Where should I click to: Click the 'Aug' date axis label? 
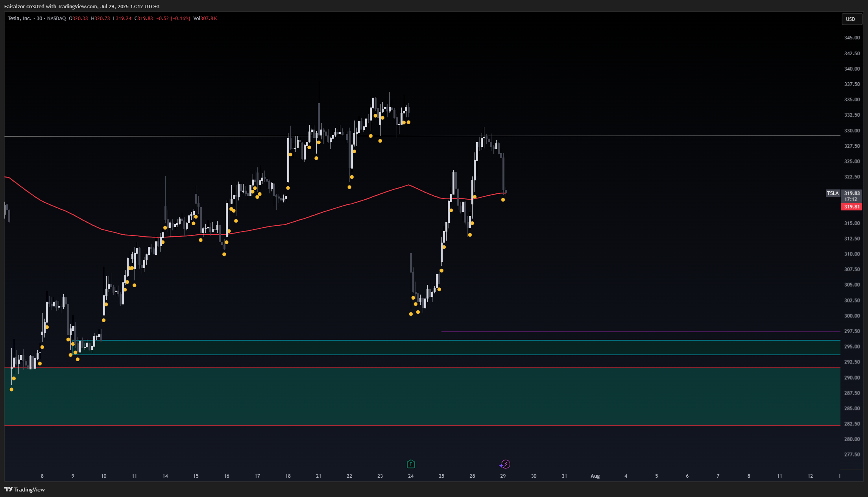595,476
